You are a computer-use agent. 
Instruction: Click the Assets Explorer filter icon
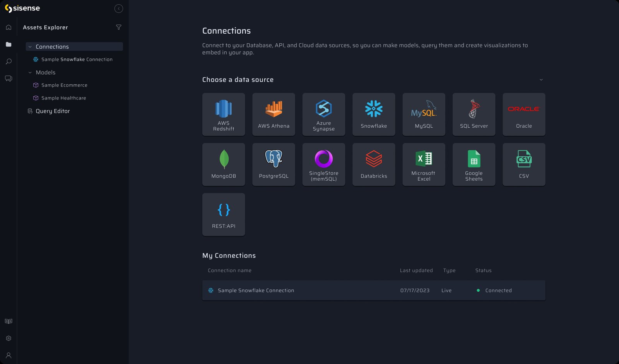point(119,27)
